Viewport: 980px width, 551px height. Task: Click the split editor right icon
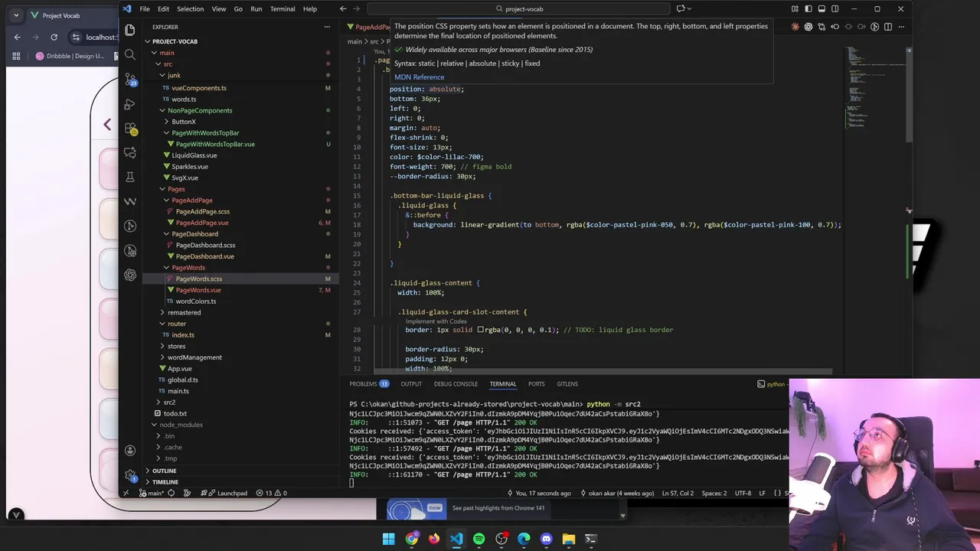click(x=888, y=27)
